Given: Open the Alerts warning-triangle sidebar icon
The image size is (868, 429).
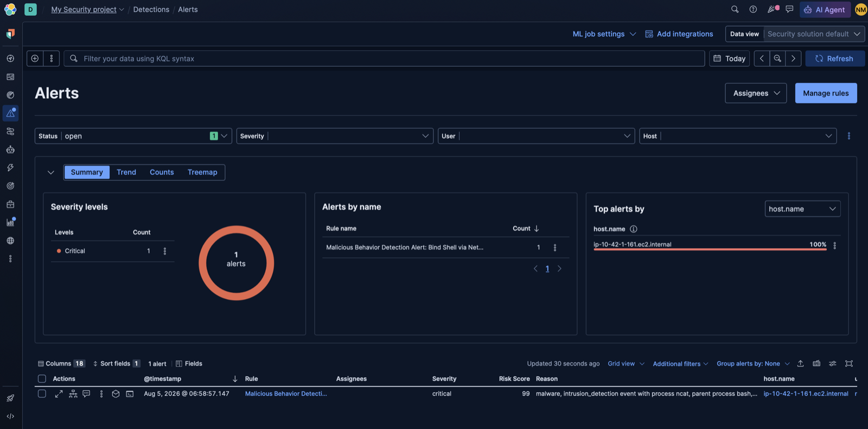Looking at the screenshot, I should tap(10, 113).
